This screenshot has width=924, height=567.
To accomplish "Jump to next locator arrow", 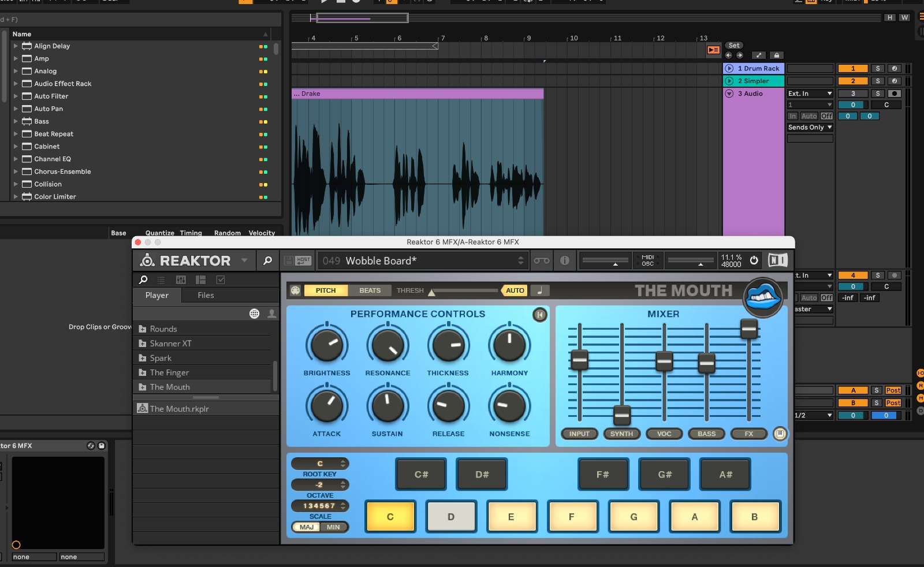I will (740, 55).
